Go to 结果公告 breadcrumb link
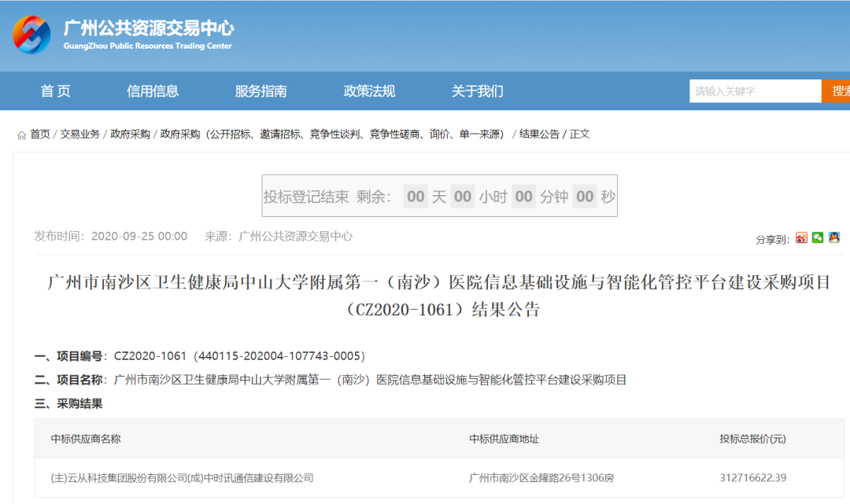 point(539,134)
